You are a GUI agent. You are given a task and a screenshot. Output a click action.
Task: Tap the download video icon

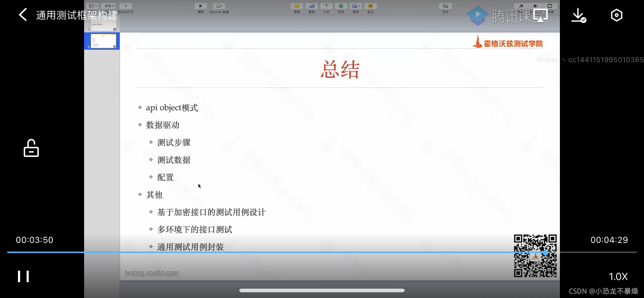579,15
